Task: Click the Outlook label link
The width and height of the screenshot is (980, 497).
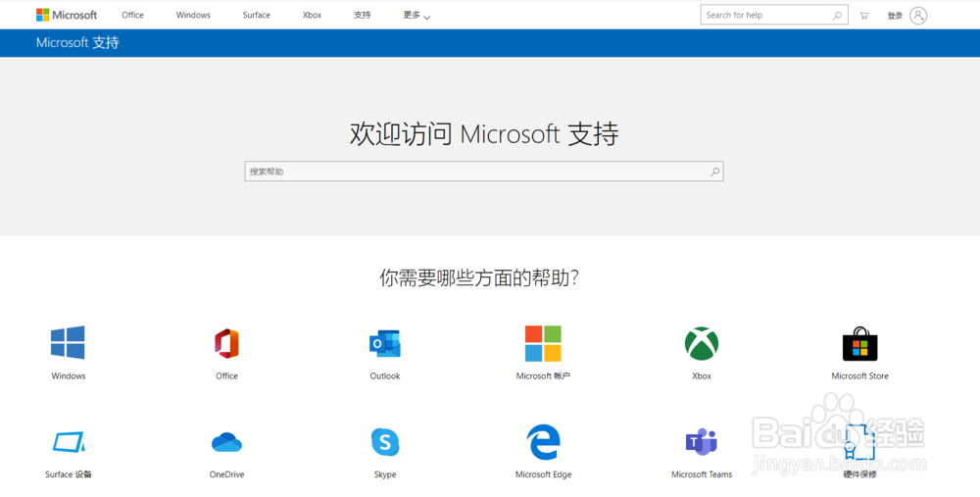Action: tap(385, 375)
